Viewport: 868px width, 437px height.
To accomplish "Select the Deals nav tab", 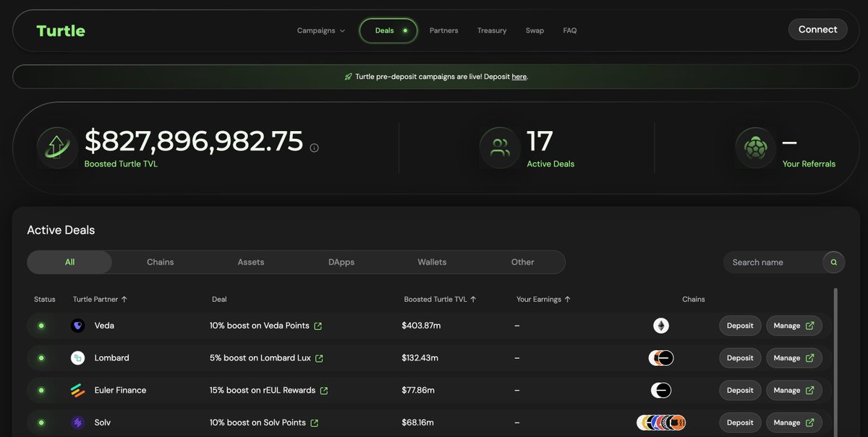I will [388, 30].
